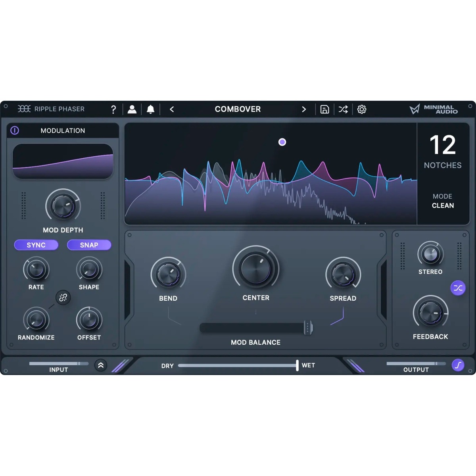Image resolution: width=476 pixels, height=476 pixels.
Task: Click the SPREAD knob
Action: coord(343,274)
